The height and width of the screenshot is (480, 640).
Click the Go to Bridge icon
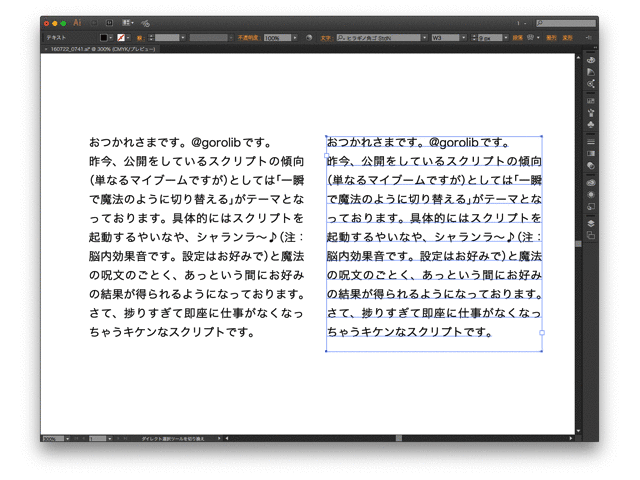(x=94, y=23)
